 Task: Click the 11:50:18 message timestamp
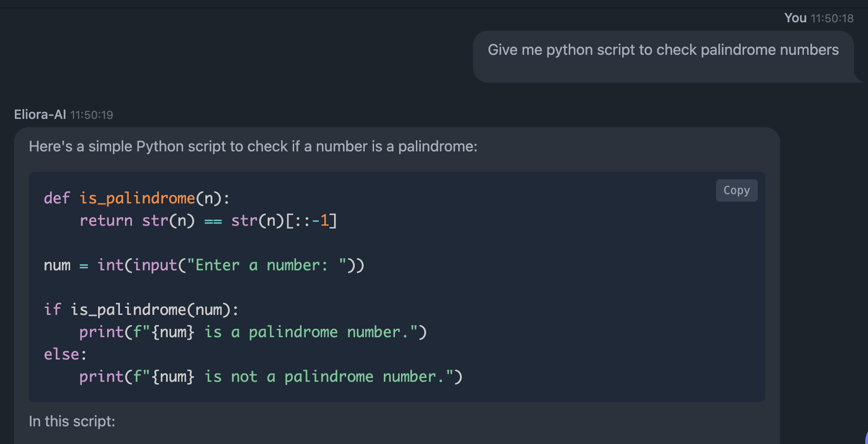click(832, 19)
